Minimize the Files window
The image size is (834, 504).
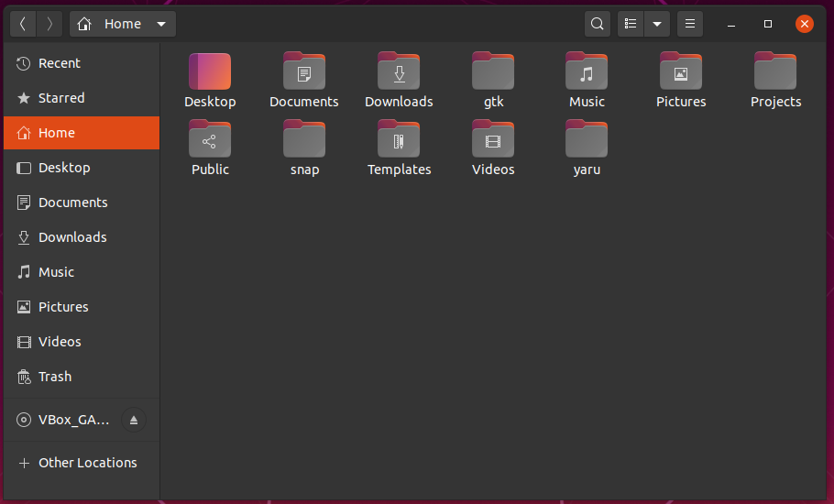click(x=731, y=24)
